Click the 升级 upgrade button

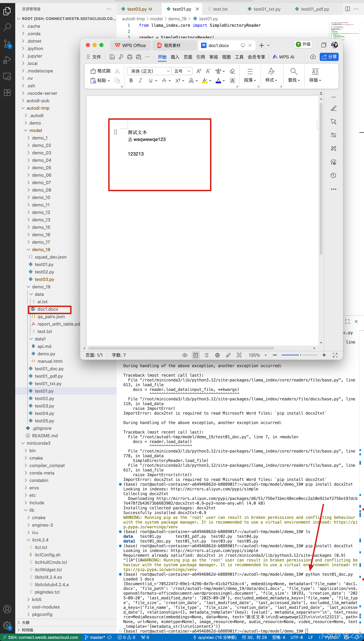tap(303, 45)
